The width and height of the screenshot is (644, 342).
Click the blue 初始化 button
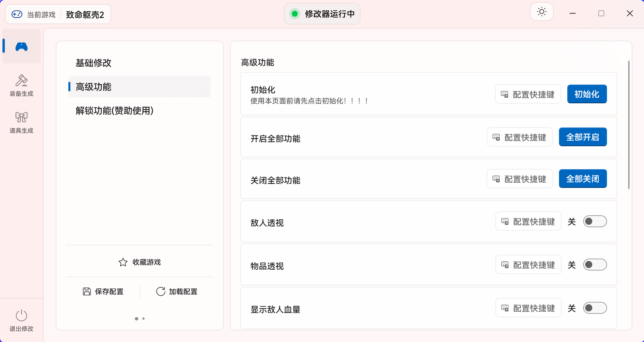click(x=587, y=94)
